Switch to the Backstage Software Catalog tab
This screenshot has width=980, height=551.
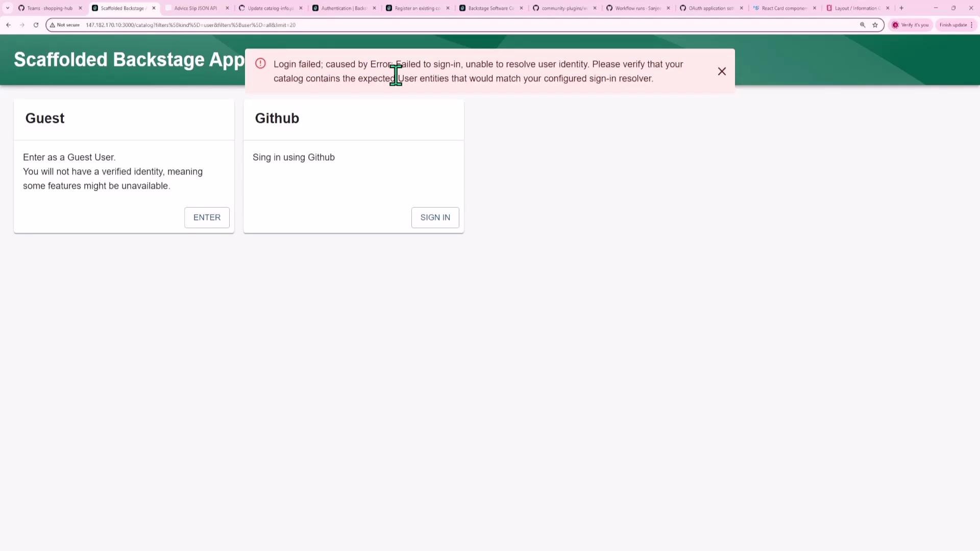click(491, 8)
